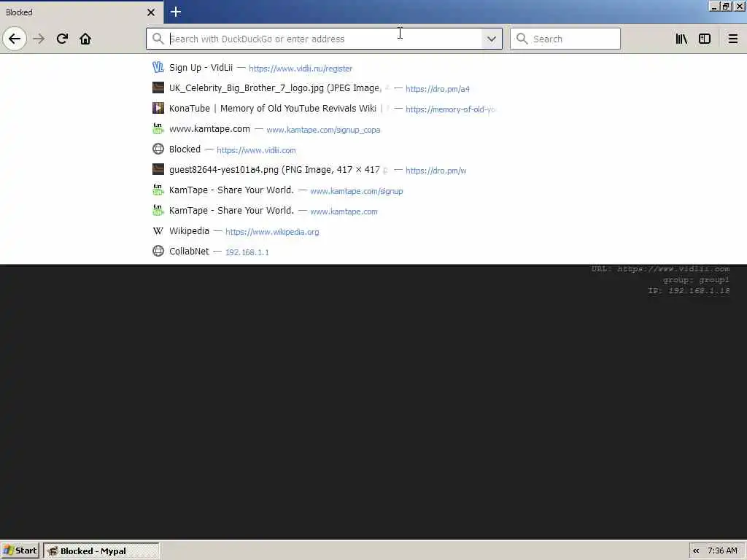Open a new tab with plus button

click(x=176, y=12)
